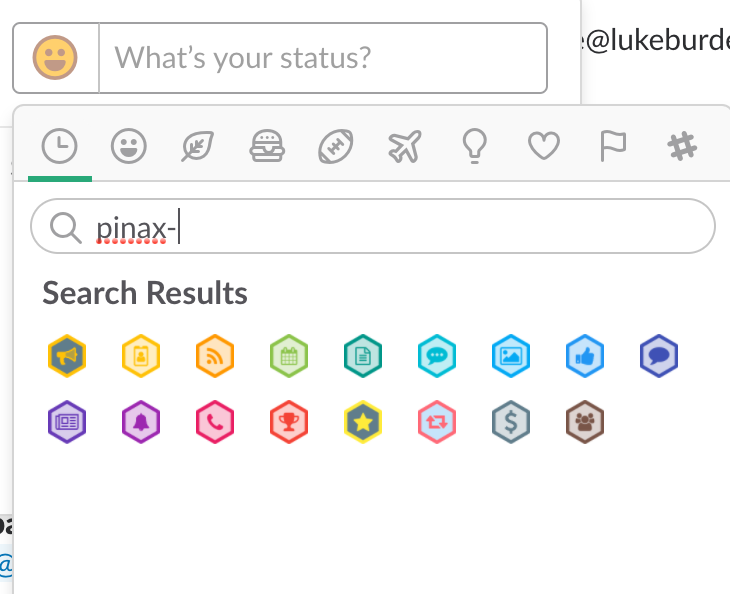Switch to the Smileys & People emoji tab
The image size is (730, 594).
[128, 147]
